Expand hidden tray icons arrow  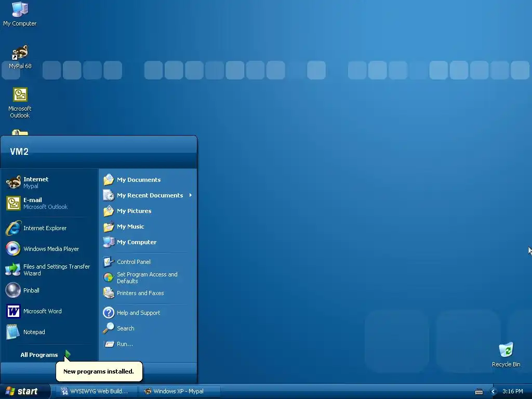coord(494,392)
